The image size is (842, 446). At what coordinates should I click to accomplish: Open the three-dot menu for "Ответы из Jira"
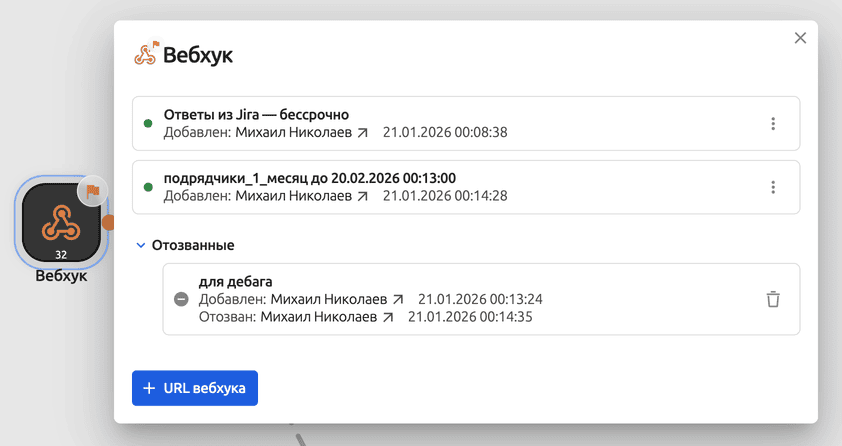772,124
